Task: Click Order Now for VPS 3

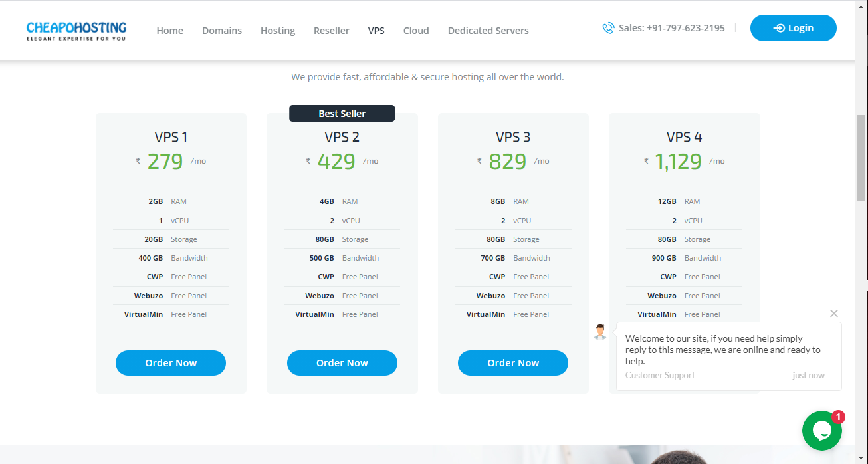Action: click(513, 363)
